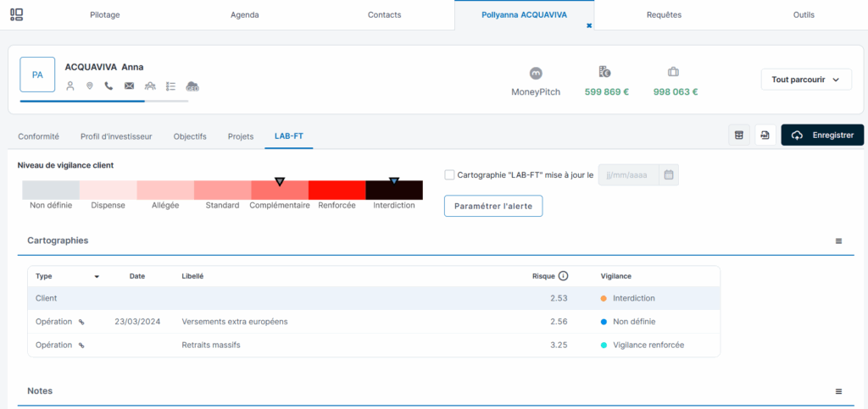868x409 pixels.
Task: Select the Renforcée vigilance level swatch
Action: (x=337, y=191)
